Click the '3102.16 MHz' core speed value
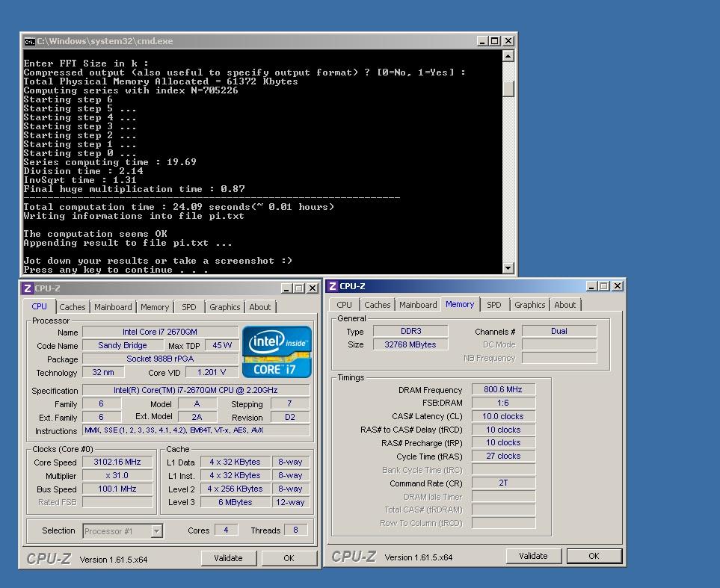Viewport: 720px width, 588px height. (117, 462)
